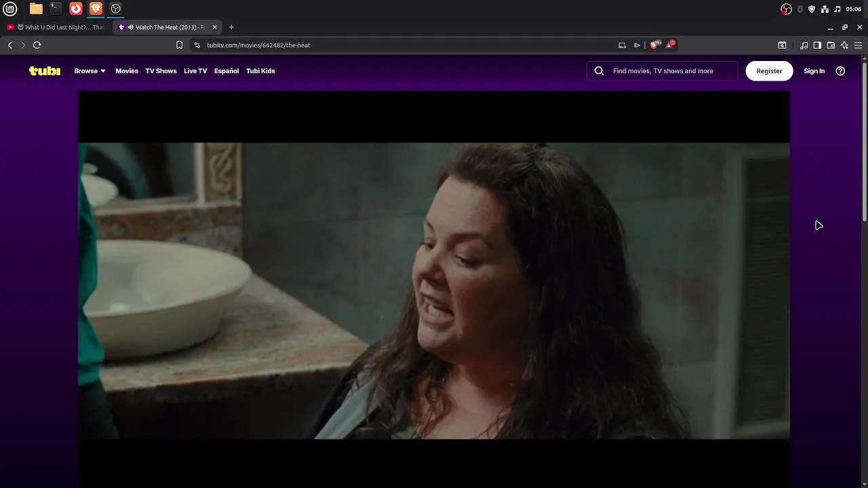Open the shield security tray icon

812,9
